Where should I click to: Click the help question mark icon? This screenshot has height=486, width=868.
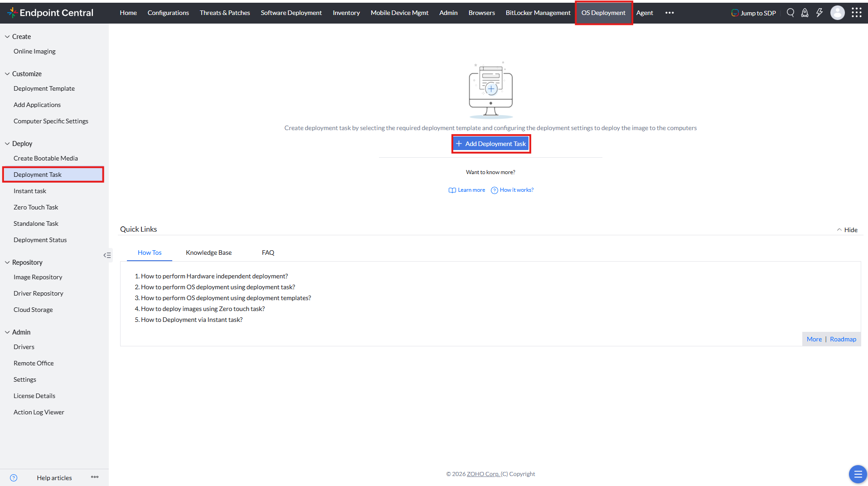pos(14,478)
